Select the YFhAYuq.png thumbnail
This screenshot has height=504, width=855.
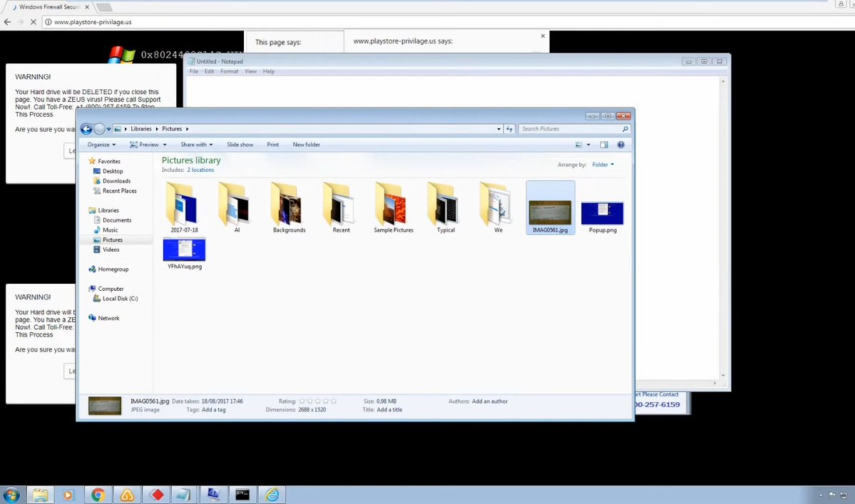(184, 254)
